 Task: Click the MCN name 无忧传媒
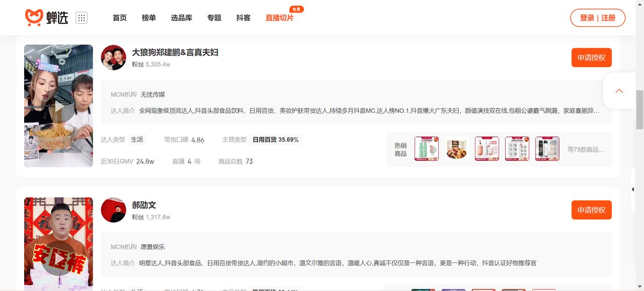[x=153, y=95]
